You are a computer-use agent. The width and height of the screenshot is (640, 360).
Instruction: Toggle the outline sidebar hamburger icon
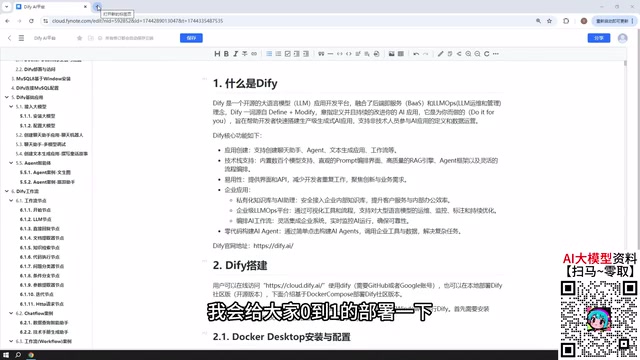(21, 38)
